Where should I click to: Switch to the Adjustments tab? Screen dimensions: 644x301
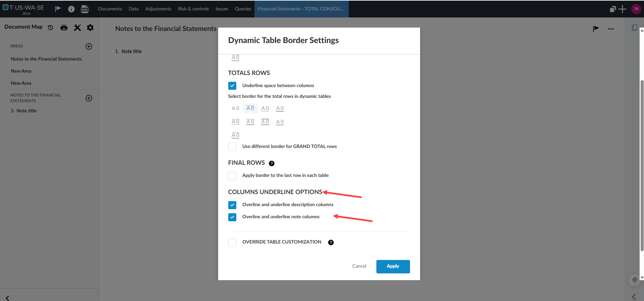click(158, 9)
